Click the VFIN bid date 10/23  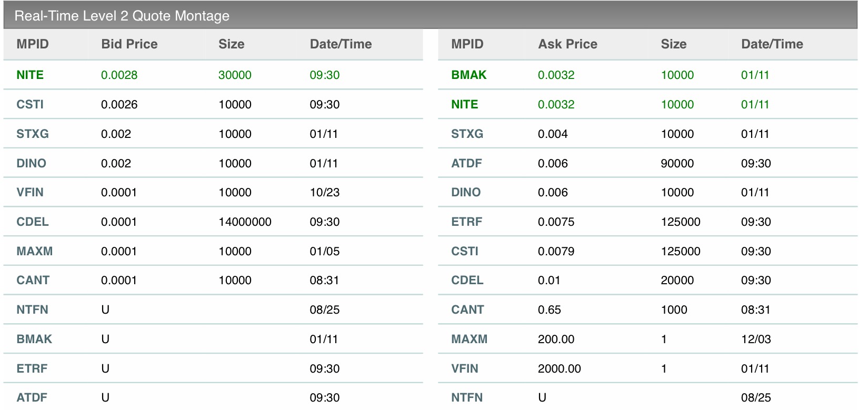tap(324, 192)
